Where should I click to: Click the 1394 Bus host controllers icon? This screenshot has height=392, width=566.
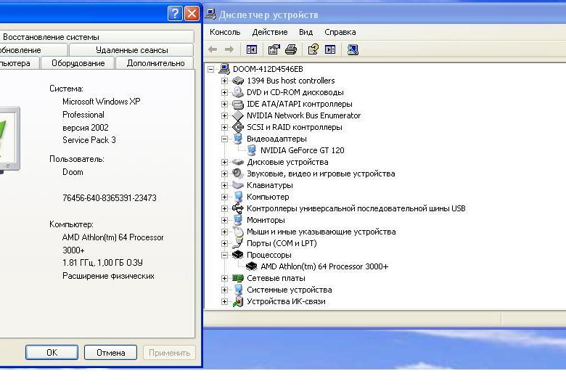point(238,81)
